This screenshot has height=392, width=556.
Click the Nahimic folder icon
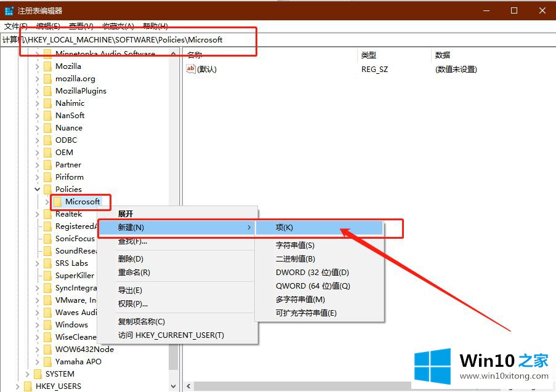(47, 103)
